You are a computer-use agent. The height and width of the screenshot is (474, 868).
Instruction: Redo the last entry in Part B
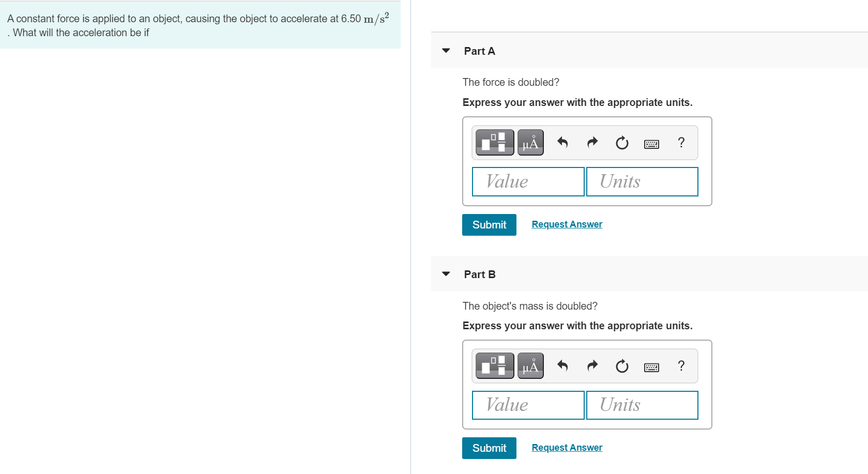coord(592,366)
